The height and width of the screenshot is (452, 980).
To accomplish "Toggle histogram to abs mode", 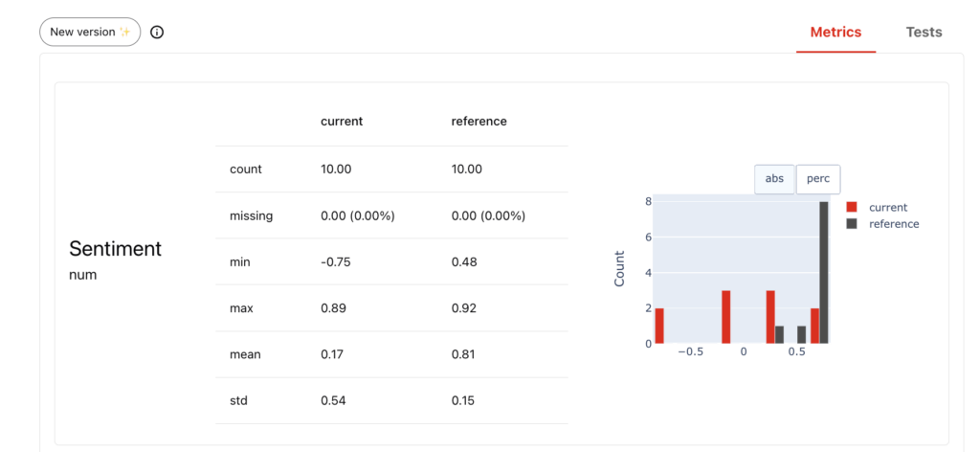I will pyautogui.click(x=774, y=179).
